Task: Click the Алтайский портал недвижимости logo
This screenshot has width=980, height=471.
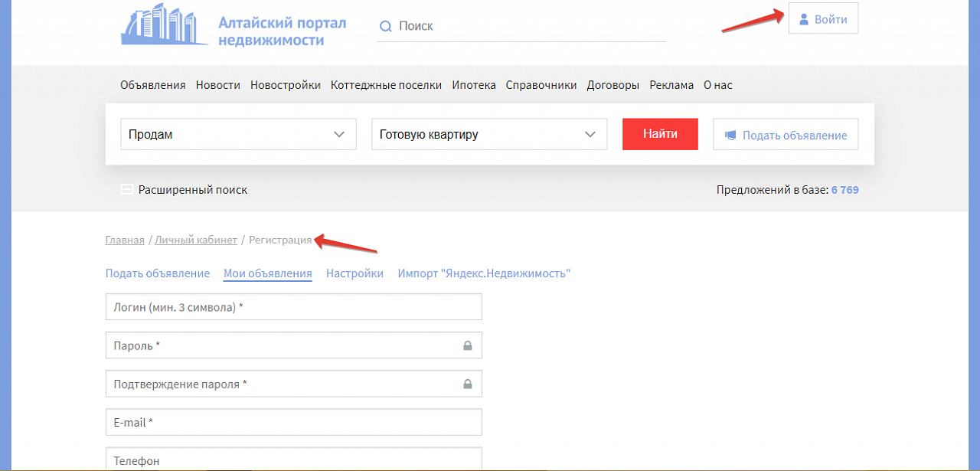Action: click(x=234, y=27)
